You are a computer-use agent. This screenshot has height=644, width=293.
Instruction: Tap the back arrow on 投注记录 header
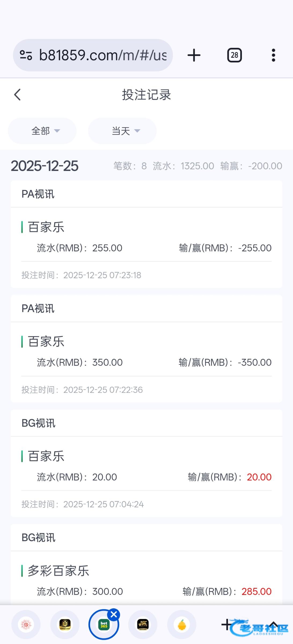17,95
